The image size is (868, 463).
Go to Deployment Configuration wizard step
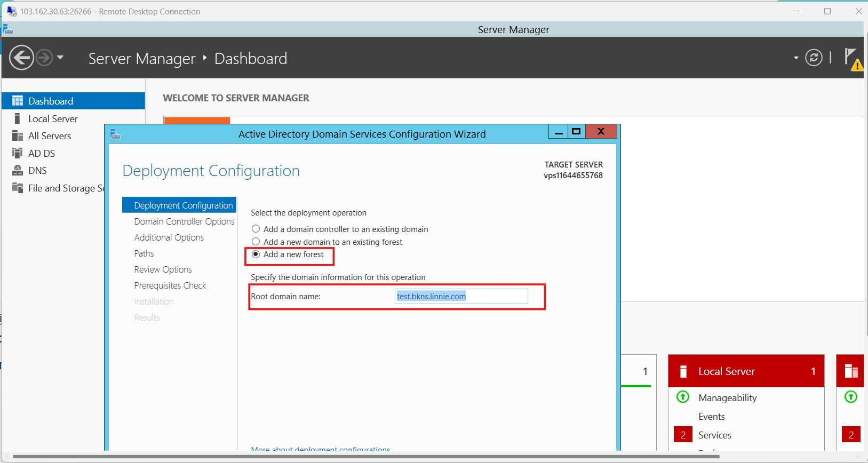click(183, 205)
